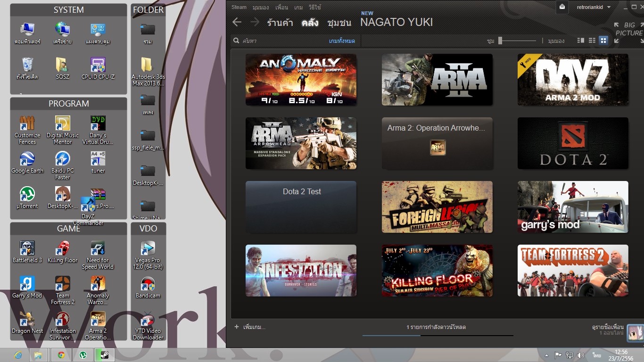
Task: Open the Steam menu
Action: (239, 7)
